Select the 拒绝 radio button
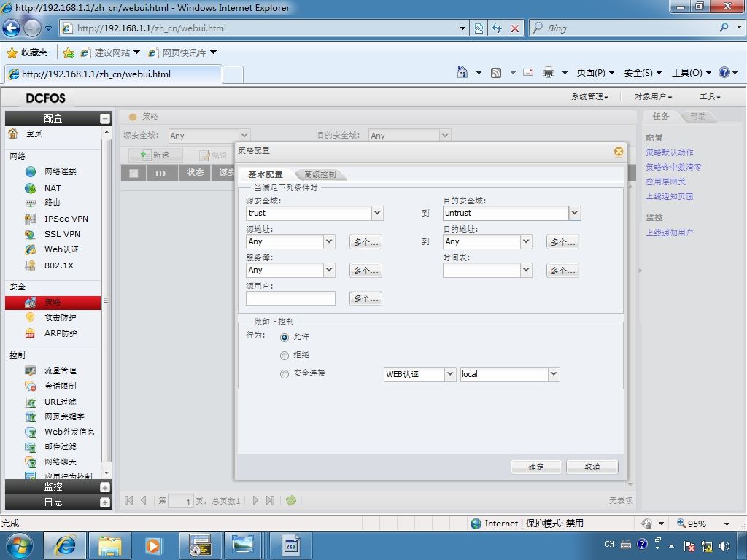This screenshot has height=560, width=747. pyautogui.click(x=285, y=355)
